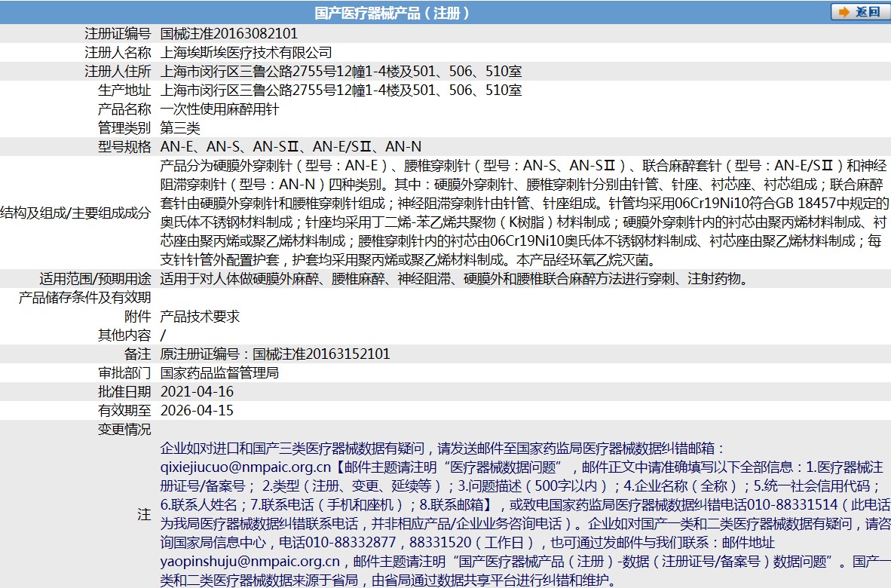Click the page title 国产医疗器械产品（注册）
Screen dimensions: 891x588
click(x=393, y=13)
